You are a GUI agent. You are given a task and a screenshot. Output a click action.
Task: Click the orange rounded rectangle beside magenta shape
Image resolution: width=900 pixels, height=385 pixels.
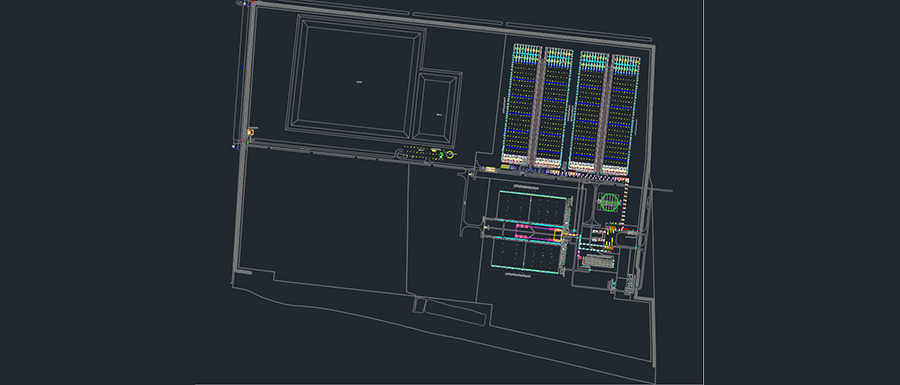tap(558, 234)
